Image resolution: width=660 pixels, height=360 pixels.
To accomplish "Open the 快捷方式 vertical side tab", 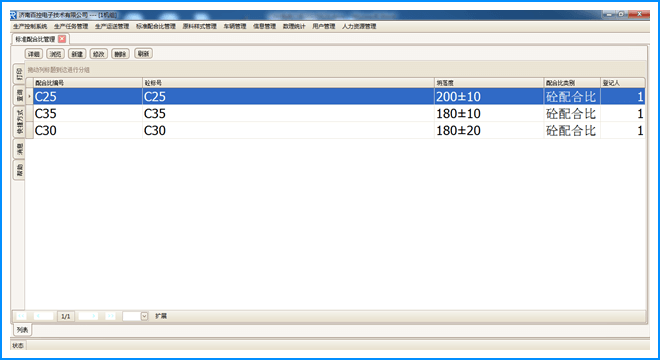I will pyautogui.click(x=19, y=122).
